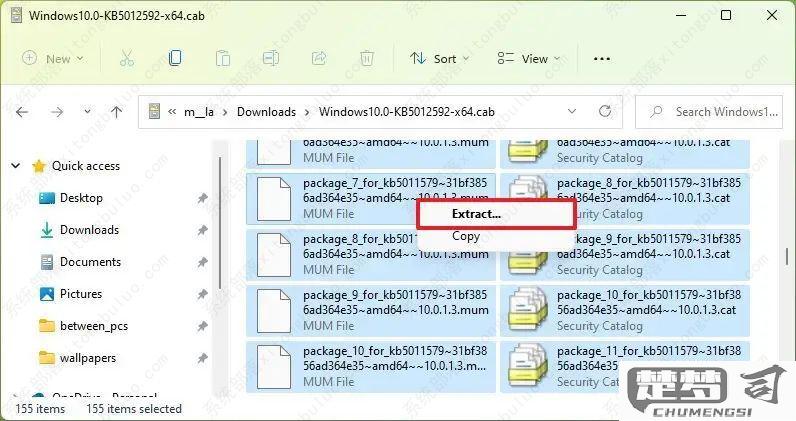This screenshot has height=421, width=796.
Task: Click the Rename icon in toolbar
Action: point(271,58)
